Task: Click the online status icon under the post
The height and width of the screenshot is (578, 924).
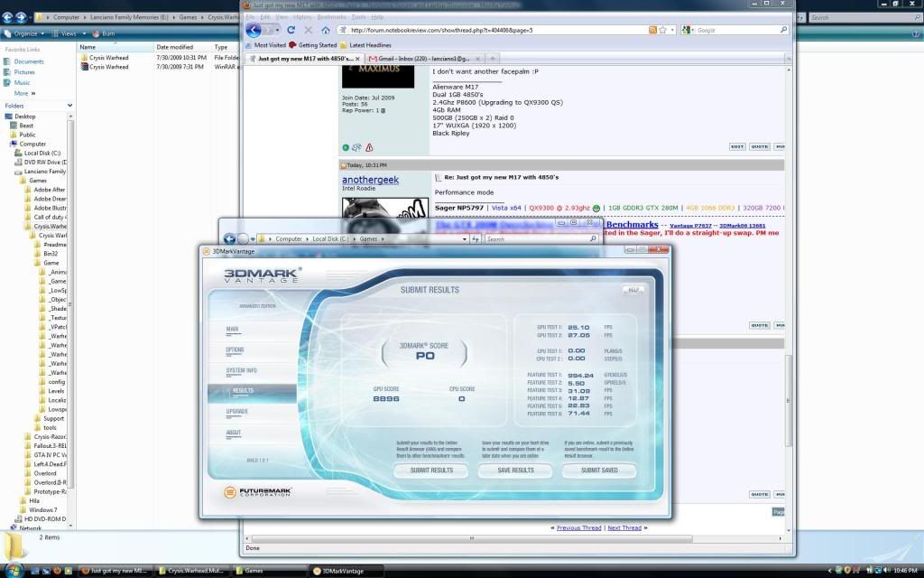Action: click(x=346, y=147)
